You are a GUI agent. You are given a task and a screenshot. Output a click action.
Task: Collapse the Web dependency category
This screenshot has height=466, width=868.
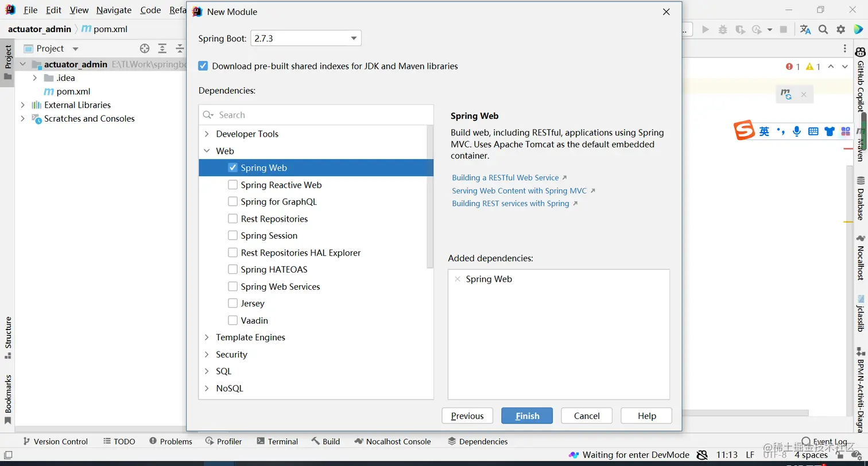tap(207, 151)
